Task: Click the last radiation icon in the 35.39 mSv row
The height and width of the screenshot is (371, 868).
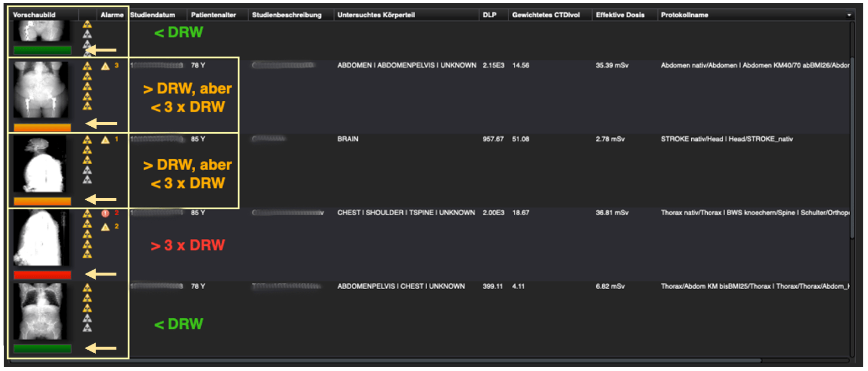Action: [x=87, y=106]
